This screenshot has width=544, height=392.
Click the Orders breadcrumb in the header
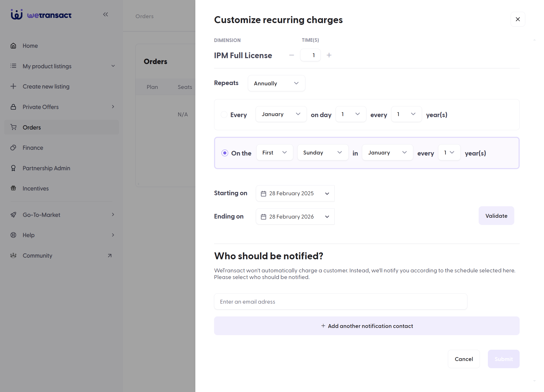pyautogui.click(x=144, y=16)
